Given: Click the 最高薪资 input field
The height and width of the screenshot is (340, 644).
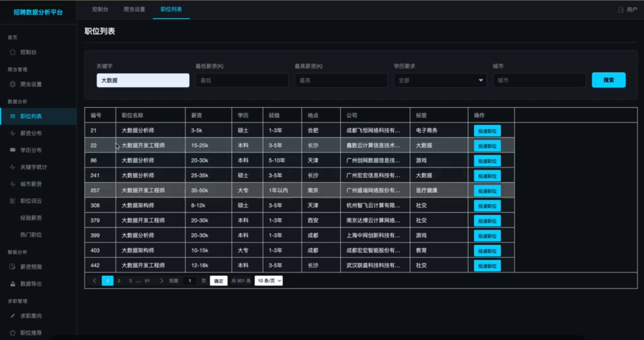Looking at the screenshot, I should click(341, 80).
